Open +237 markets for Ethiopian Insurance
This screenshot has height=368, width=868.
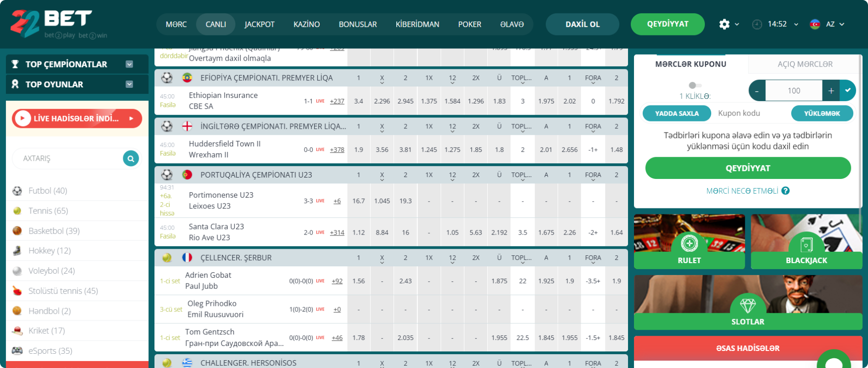pos(337,101)
